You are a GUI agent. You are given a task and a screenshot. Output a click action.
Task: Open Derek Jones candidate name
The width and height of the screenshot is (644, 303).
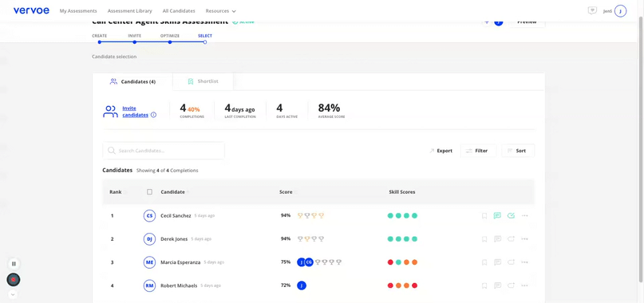pyautogui.click(x=174, y=239)
